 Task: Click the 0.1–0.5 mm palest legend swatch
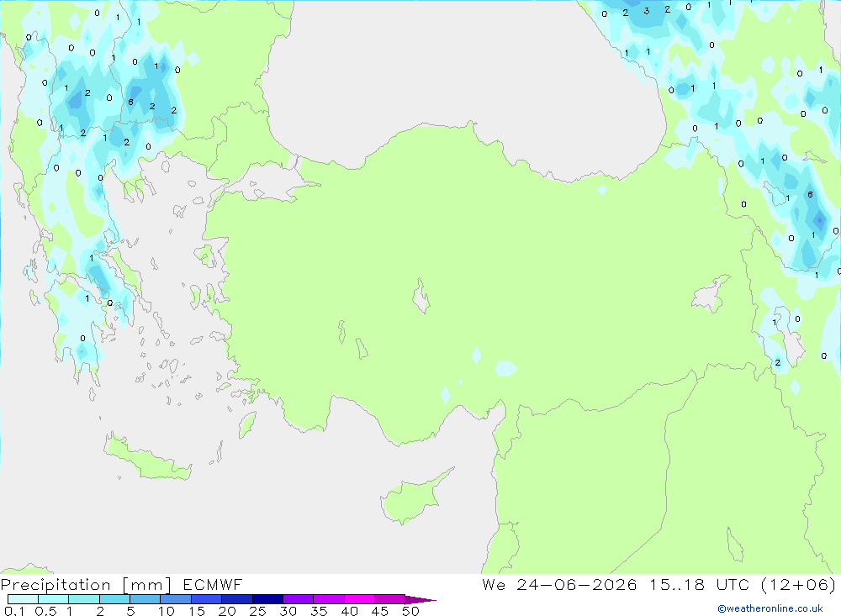click(23, 599)
